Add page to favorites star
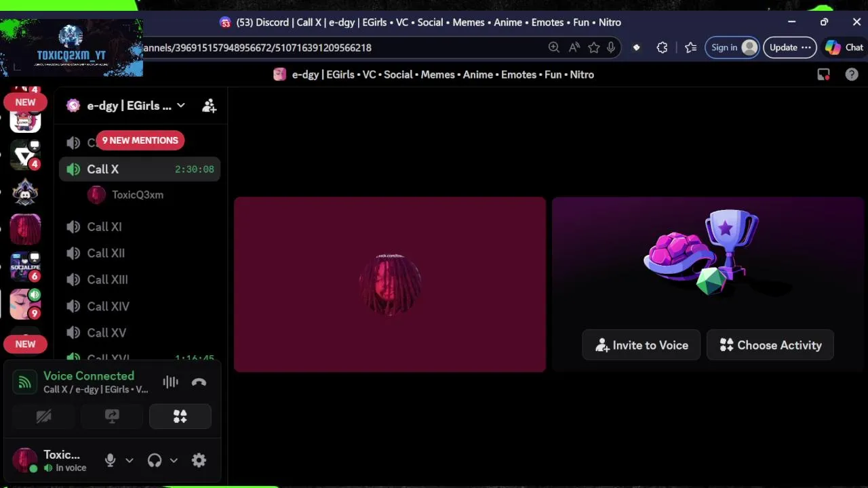Image resolution: width=868 pixels, height=488 pixels. (x=594, y=47)
